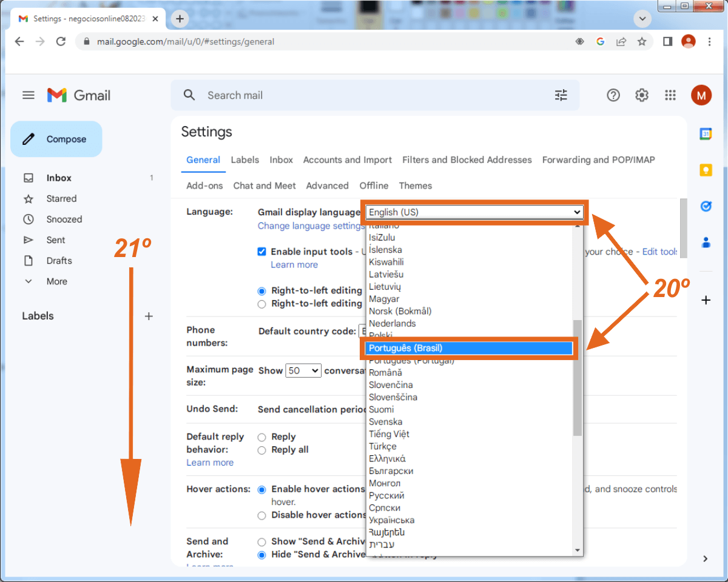Click the language list down scroll arrow
The height and width of the screenshot is (582, 728).
pos(578,550)
